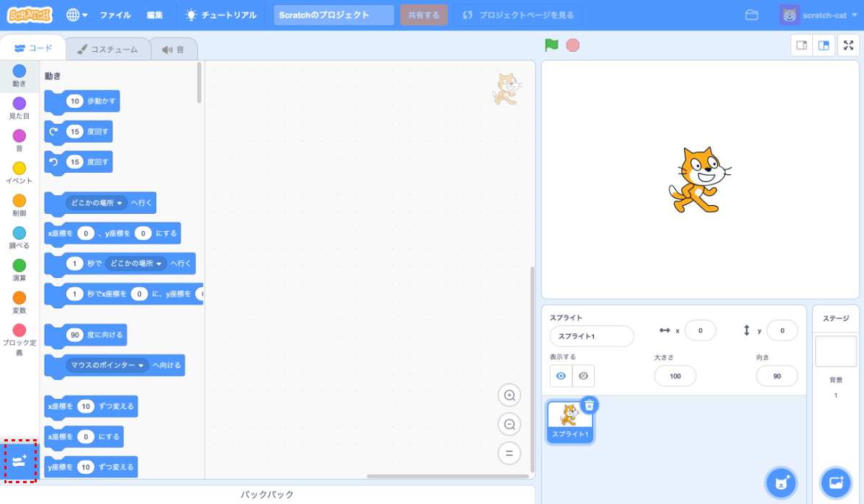Click the 共有する button
The width and height of the screenshot is (864, 504).
click(x=423, y=14)
